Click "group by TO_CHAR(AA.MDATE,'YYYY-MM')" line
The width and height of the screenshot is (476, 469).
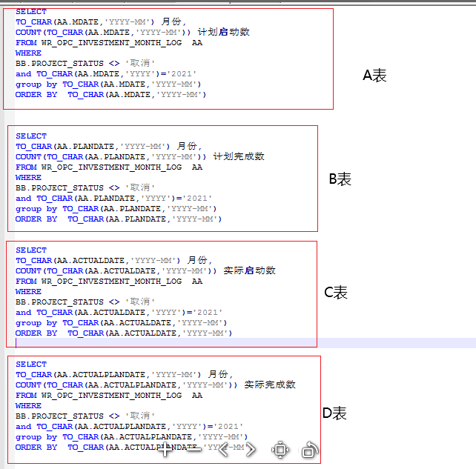click(108, 84)
